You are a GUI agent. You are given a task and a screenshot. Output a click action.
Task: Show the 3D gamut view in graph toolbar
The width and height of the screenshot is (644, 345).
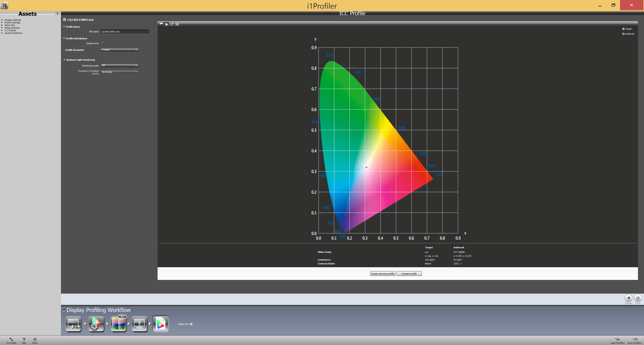(161, 24)
